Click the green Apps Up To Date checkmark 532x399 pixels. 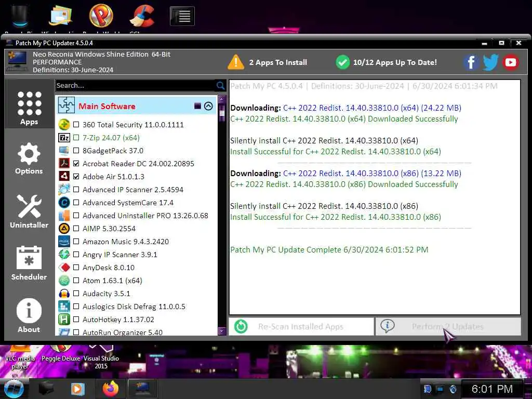point(343,62)
